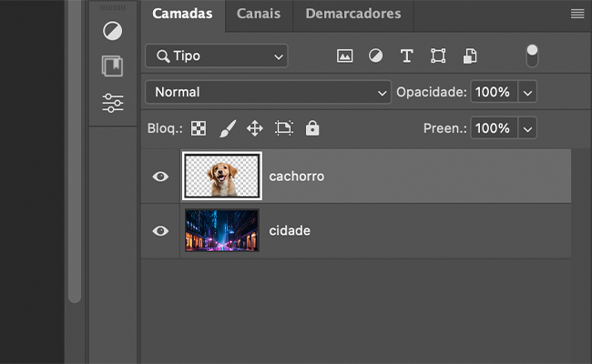This screenshot has width=592, height=364.
Task: Hide the cachorro layer eye
Action: pyautogui.click(x=160, y=177)
